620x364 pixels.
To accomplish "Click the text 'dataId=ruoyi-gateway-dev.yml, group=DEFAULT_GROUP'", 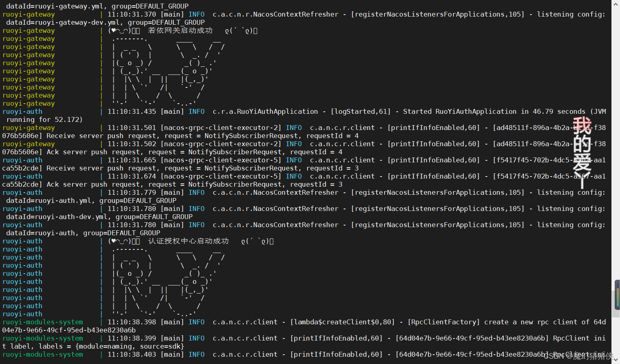I will [x=105, y=22].
